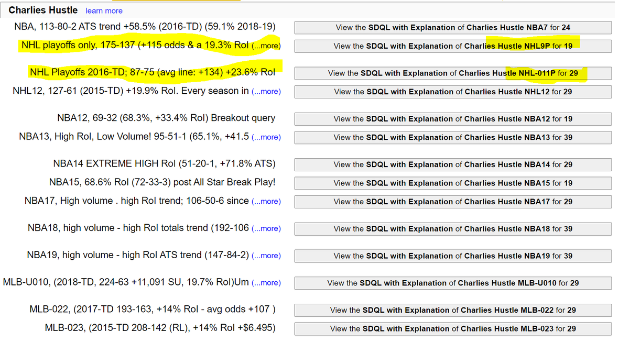View SDQL for Charlies Hustle MLB-022 for 29
This screenshot has width=629, height=364.
click(x=453, y=310)
